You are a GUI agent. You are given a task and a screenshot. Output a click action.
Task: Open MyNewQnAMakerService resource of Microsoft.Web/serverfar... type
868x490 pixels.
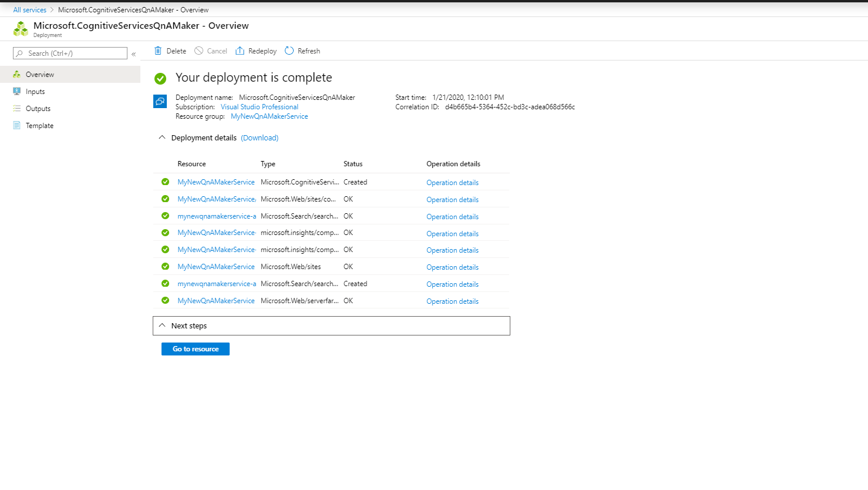tap(216, 301)
